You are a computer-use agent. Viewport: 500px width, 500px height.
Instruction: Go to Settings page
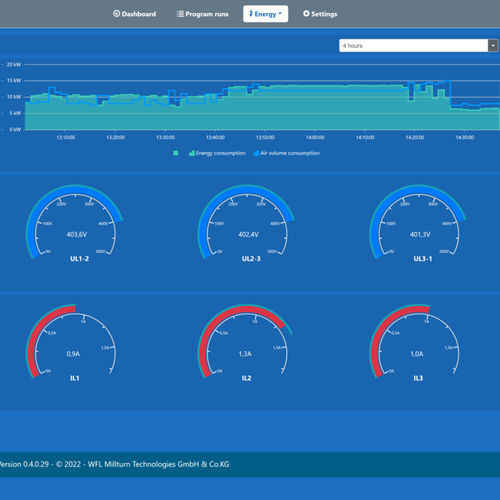[320, 14]
